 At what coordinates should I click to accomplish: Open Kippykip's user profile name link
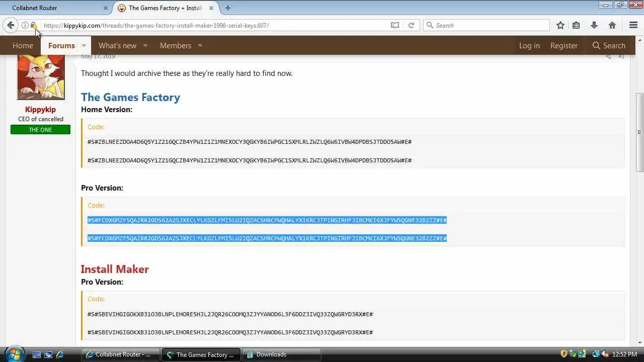40,110
